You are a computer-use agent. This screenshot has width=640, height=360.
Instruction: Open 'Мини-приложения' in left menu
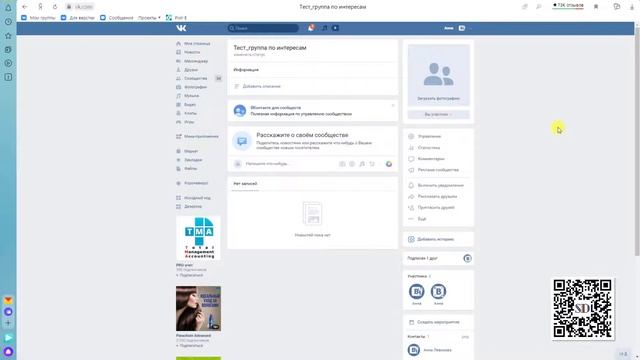tap(198, 136)
